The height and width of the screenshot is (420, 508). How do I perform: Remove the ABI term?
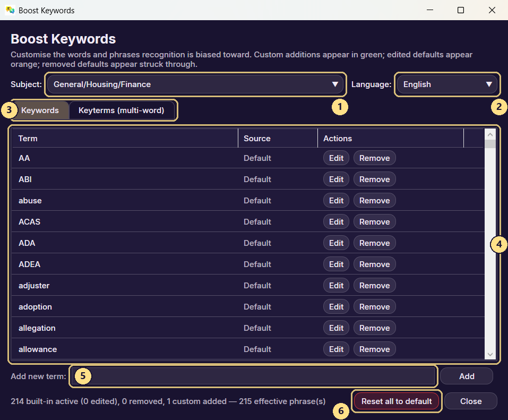pos(375,179)
